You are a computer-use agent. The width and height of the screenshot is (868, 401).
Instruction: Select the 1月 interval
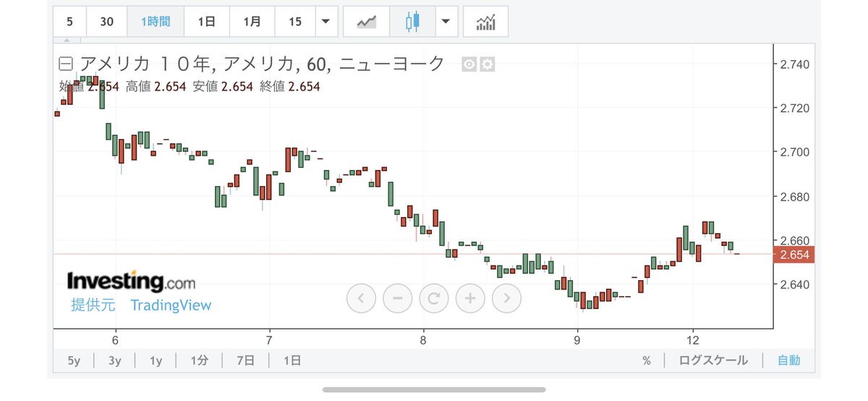click(x=252, y=22)
